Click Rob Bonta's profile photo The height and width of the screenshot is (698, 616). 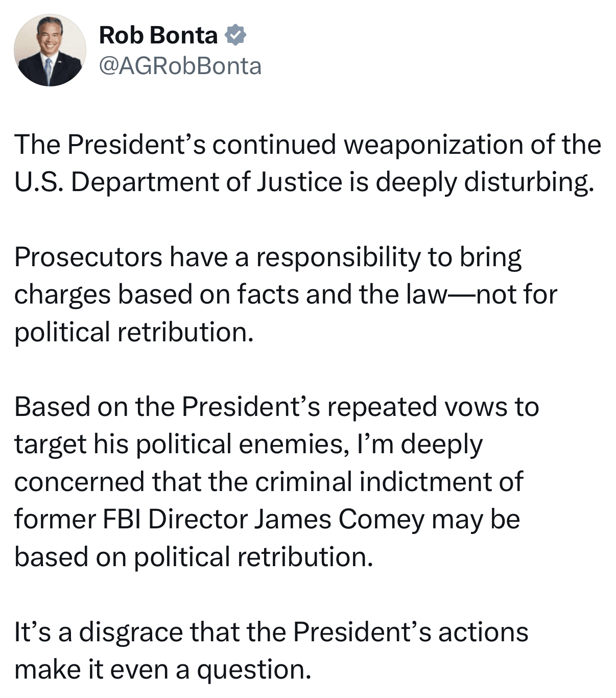[x=50, y=50]
